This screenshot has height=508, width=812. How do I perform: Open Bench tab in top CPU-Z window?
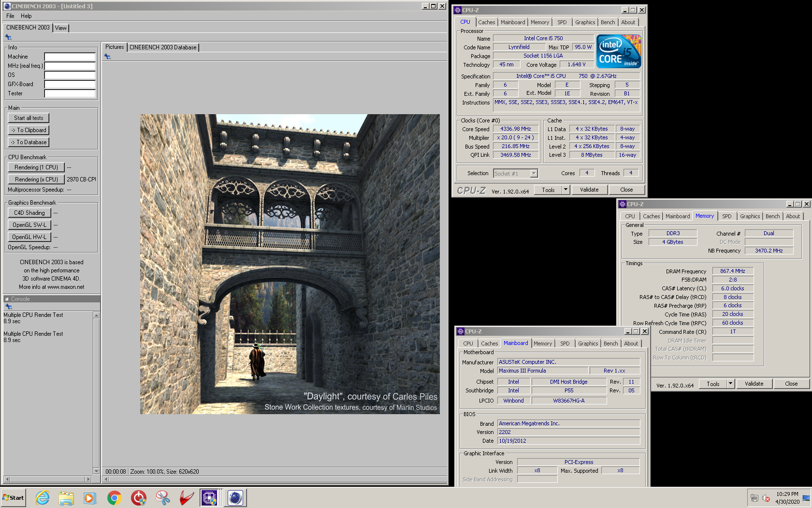pos(608,22)
